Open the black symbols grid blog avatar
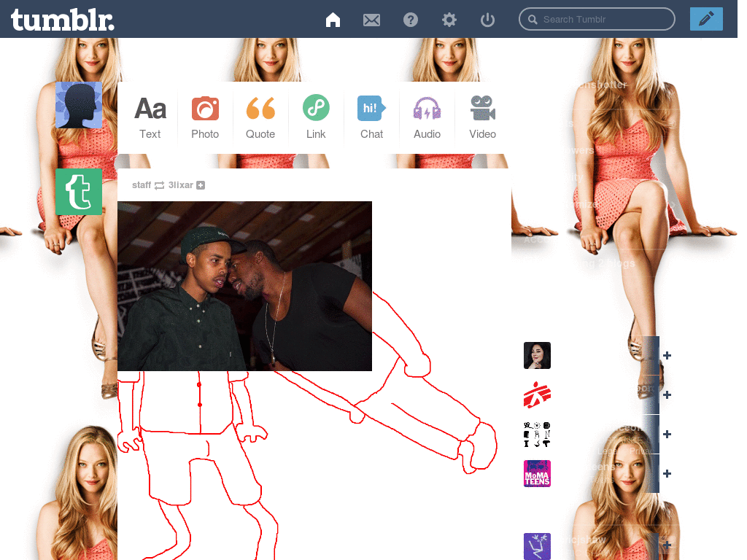Viewport: 747px width, 560px height. [537, 435]
